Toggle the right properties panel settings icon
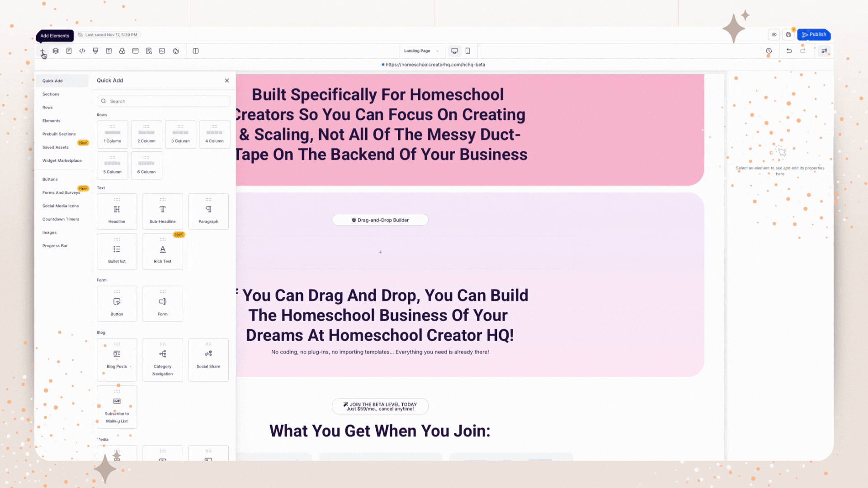The height and width of the screenshot is (488, 868). 825,51
